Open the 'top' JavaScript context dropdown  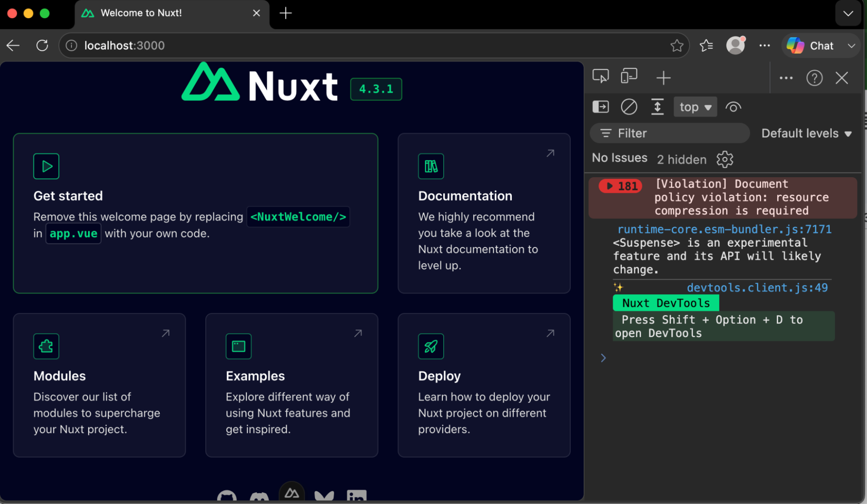click(x=695, y=107)
